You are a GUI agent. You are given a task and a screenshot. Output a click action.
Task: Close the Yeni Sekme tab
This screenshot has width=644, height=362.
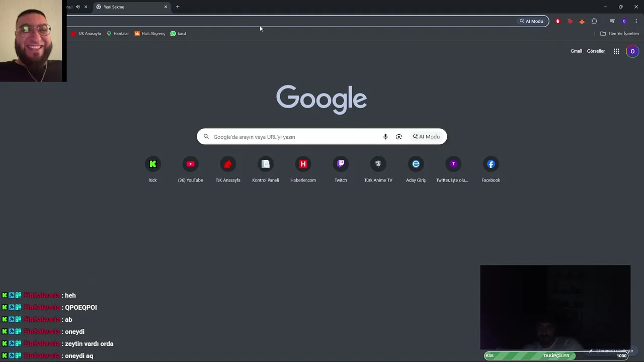tap(166, 7)
